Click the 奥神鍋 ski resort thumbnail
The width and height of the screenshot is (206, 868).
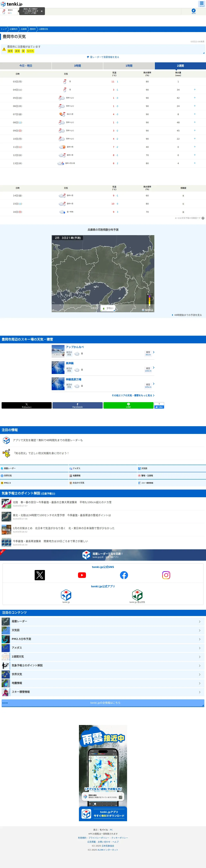coord(58,368)
